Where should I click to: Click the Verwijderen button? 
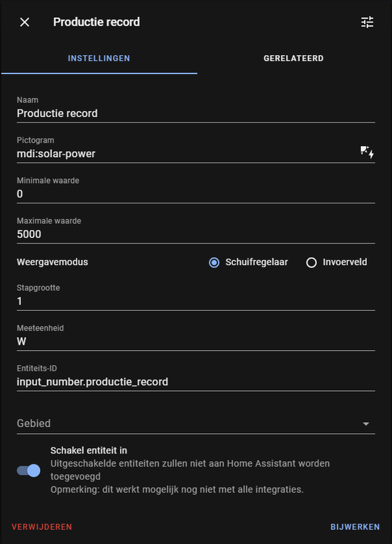pyautogui.click(x=42, y=526)
